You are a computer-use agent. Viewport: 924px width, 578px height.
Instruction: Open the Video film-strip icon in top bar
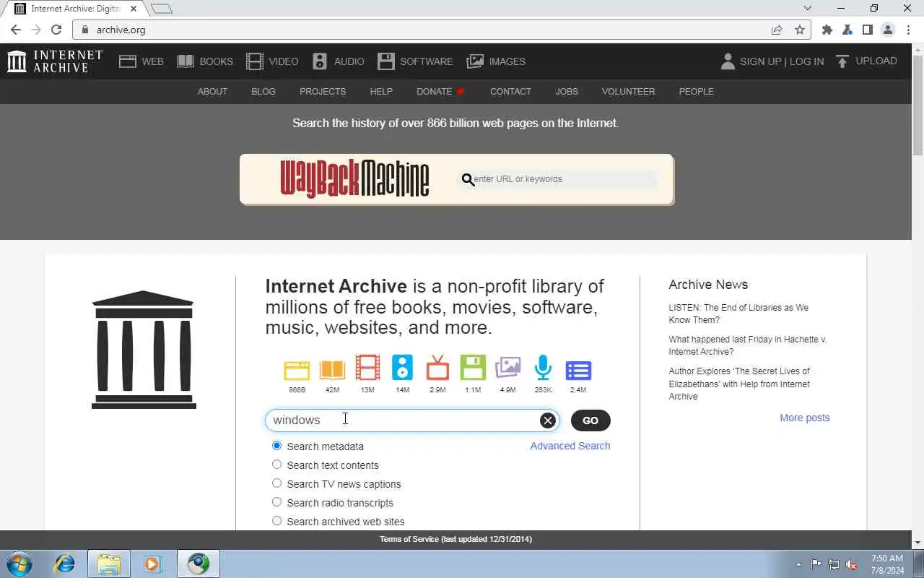[254, 61]
